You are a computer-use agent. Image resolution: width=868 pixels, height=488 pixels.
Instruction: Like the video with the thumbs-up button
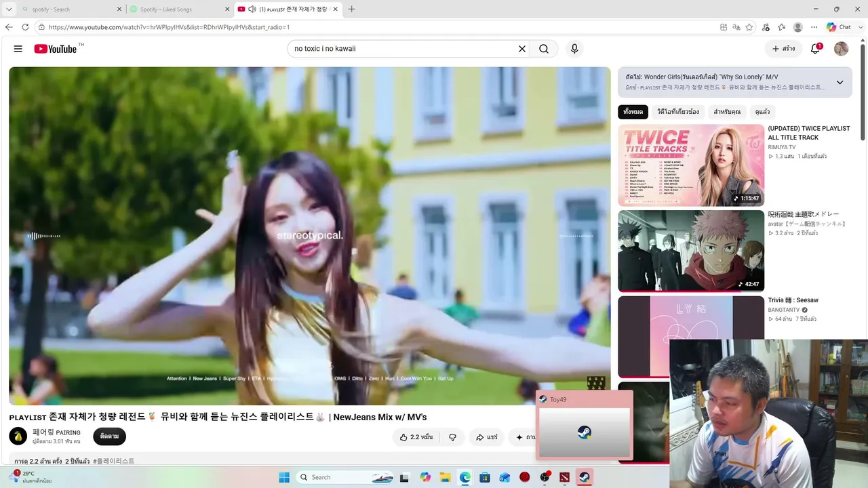click(x=415, y=437)
